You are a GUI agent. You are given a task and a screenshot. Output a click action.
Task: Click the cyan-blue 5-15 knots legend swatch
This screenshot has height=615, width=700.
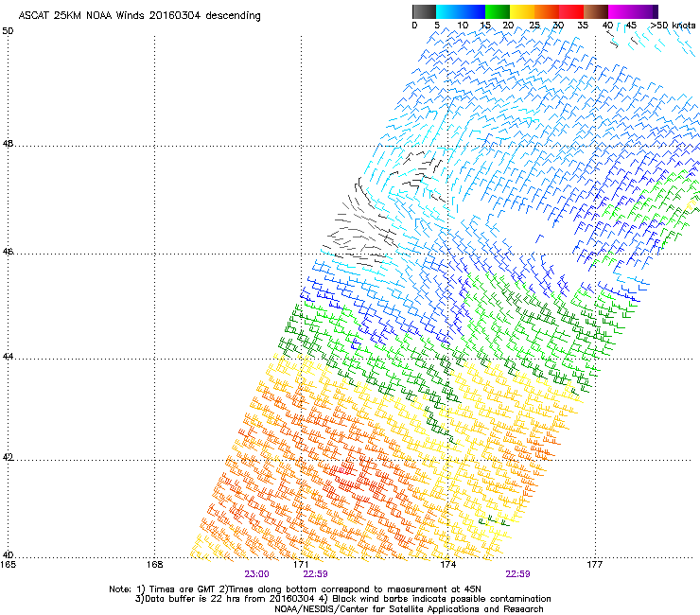coord(461,11)
